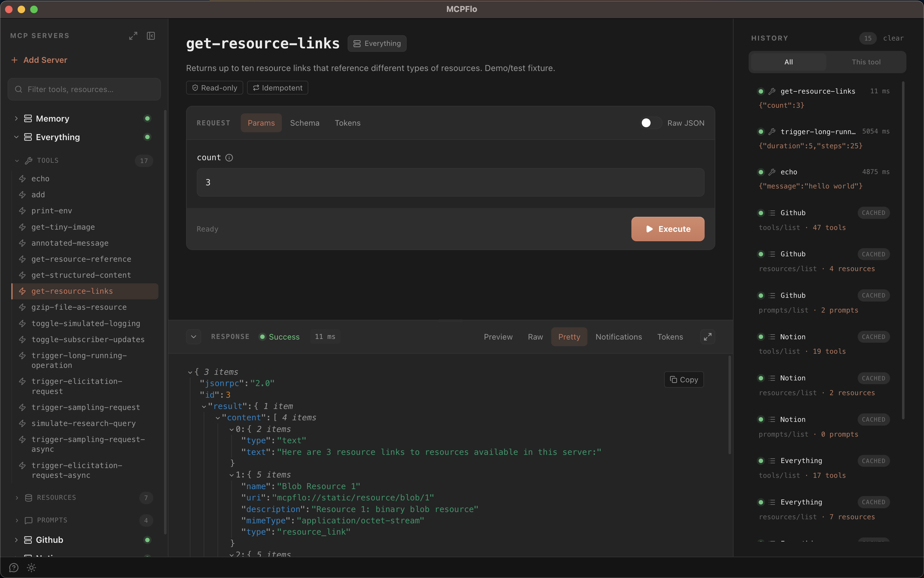Image resolution: width=924 pixels, height=578 pixels.
Task: Collapse the MCP Servers sidebar panel icon
Action: 151,36
